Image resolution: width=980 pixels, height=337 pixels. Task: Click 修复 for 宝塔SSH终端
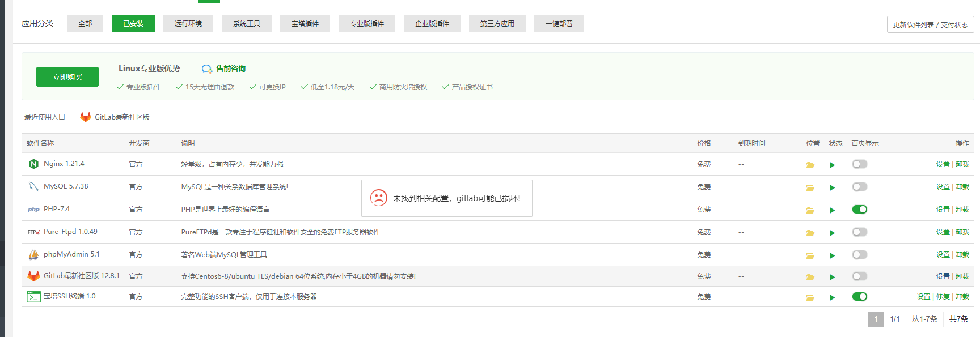(943, 297)
